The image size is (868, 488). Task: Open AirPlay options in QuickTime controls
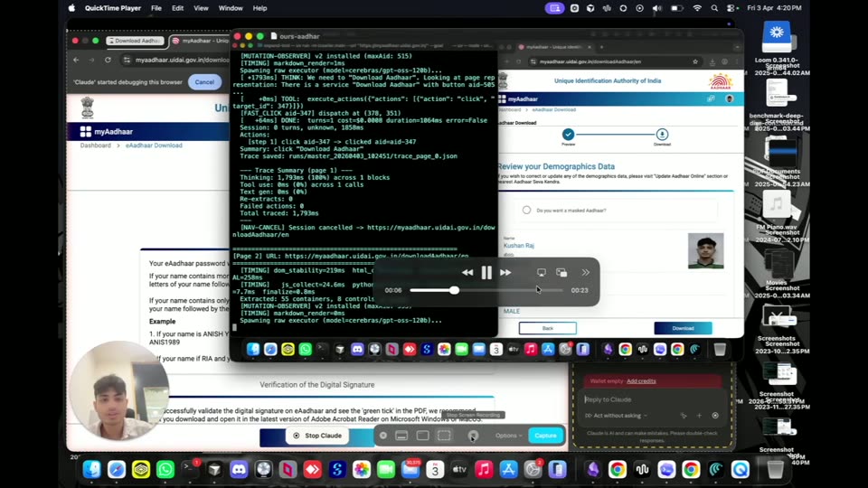pos(542,272)
